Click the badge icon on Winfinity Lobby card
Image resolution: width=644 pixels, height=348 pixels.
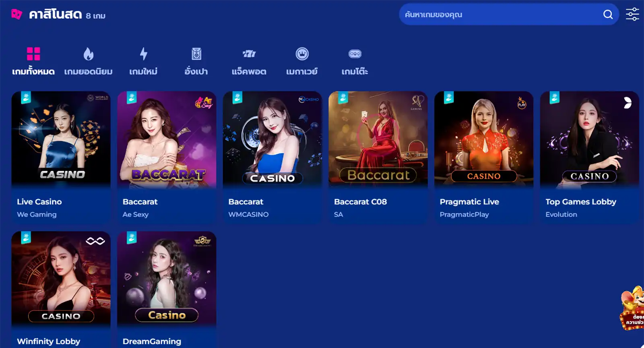click(26, 238)
